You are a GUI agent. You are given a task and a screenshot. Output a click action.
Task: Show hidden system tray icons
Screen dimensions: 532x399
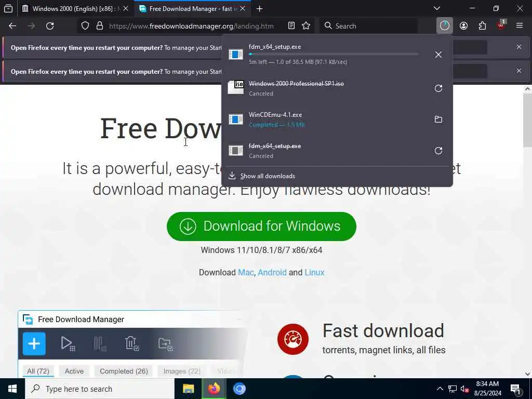point(440,389)
